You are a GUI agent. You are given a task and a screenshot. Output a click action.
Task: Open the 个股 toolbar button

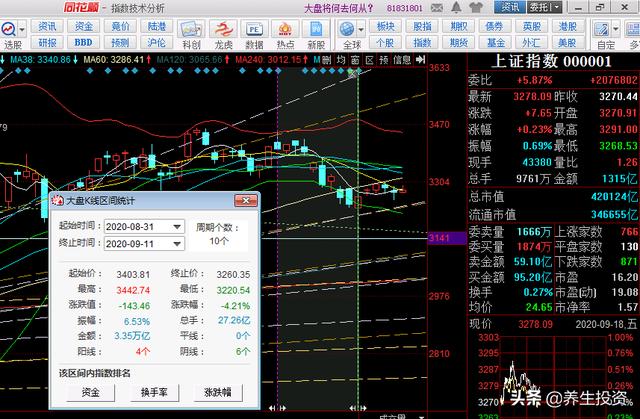[x=385, y=42]
